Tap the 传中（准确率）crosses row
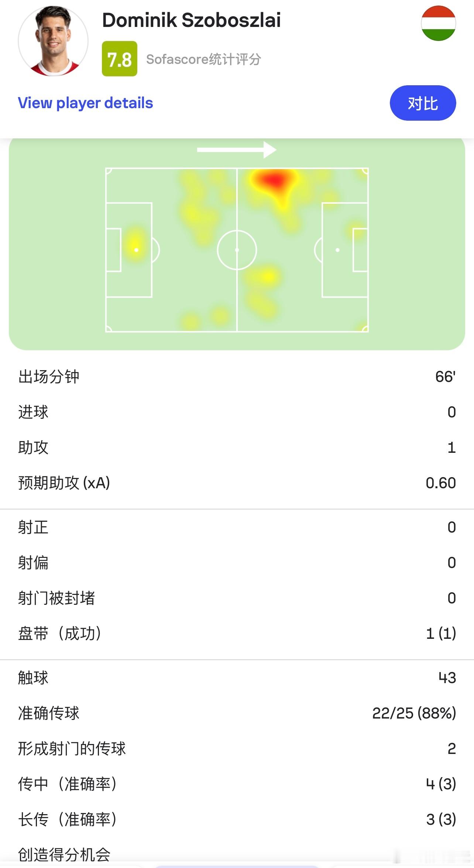Image resolution: width=474 pixels, height=868 pixels. click(x=237, y=784)
